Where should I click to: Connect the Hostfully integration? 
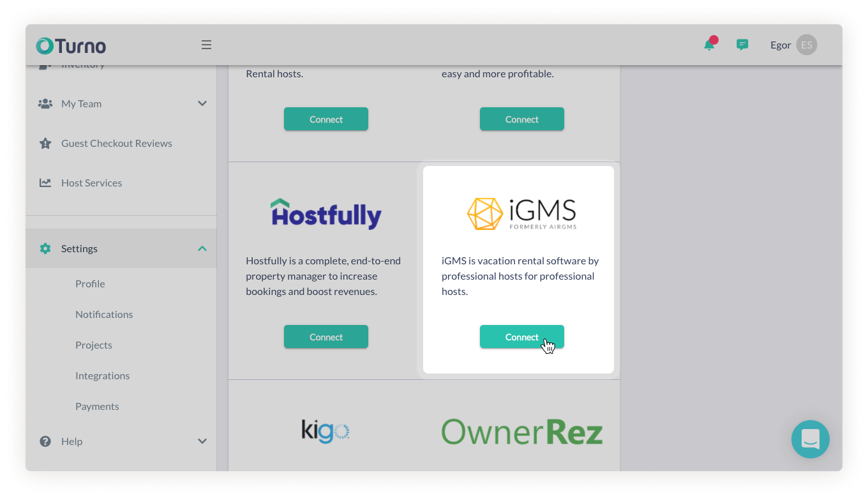click(326, 337)
